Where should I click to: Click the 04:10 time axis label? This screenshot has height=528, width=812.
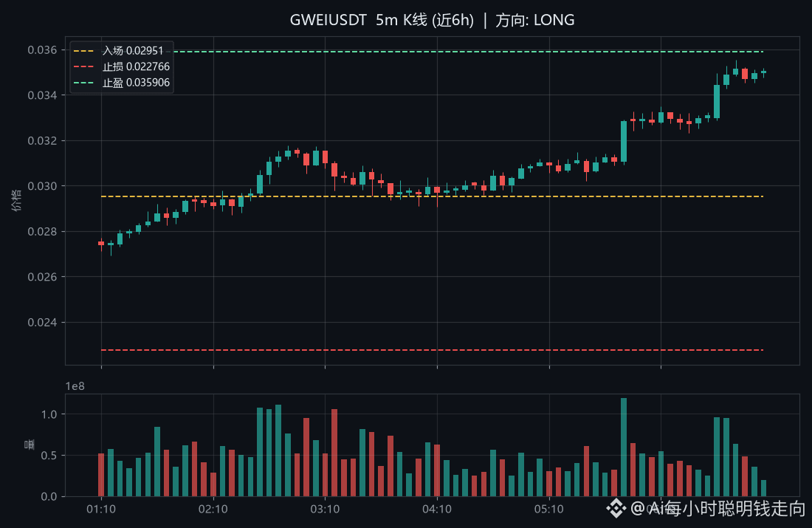[436, 509]
